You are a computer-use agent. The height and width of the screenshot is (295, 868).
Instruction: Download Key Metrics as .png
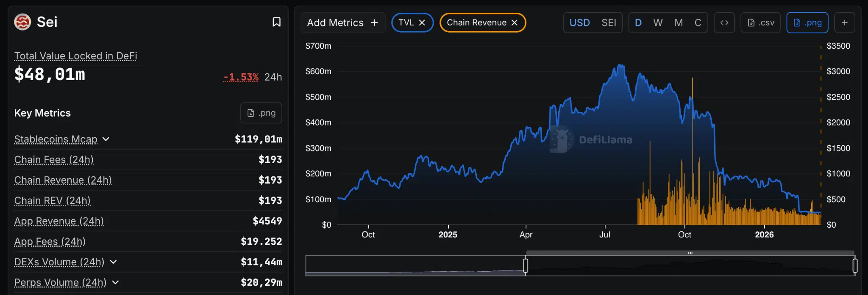point(261,113)
